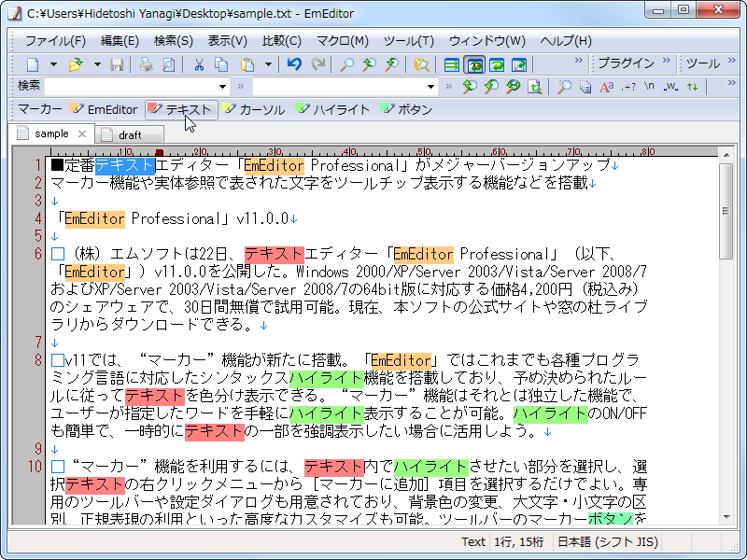Click the EmEditor title bar app icon

14,13
